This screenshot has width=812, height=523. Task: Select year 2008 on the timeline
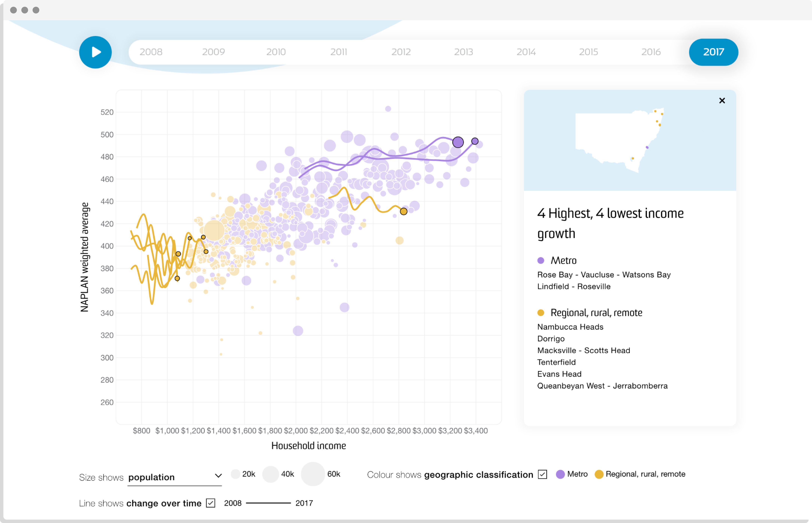pos(152,52)
